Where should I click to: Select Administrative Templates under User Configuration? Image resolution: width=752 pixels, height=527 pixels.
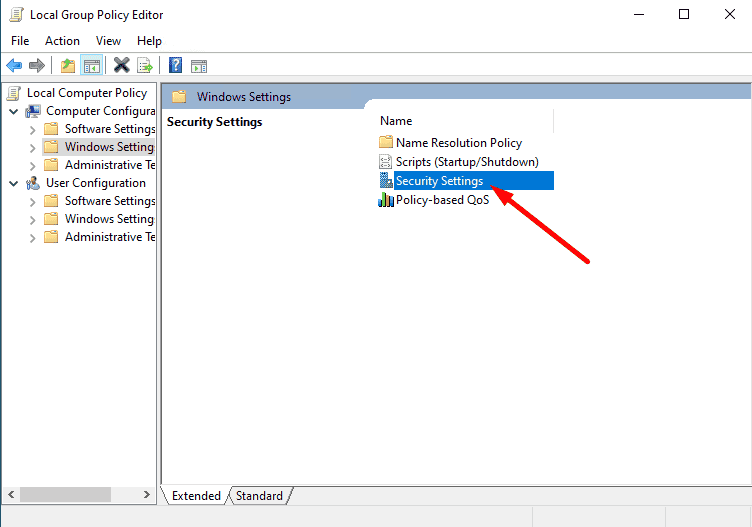(x=110, y=237)
